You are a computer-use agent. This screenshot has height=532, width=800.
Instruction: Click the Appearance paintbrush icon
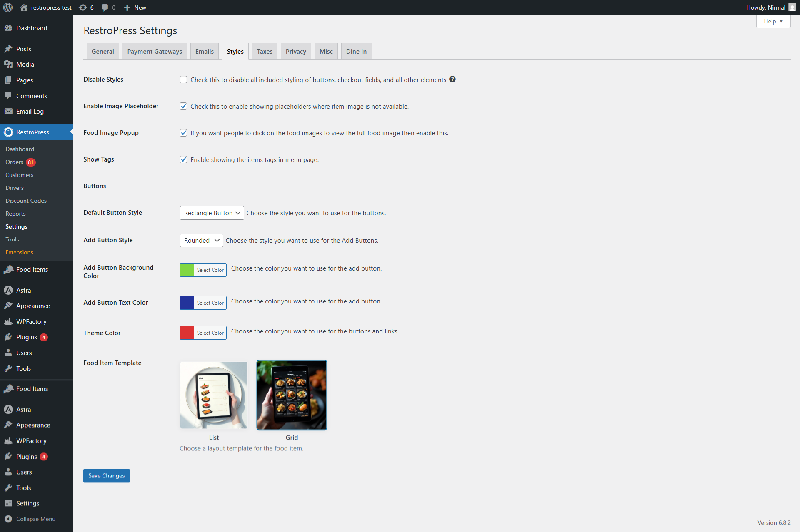9,306
